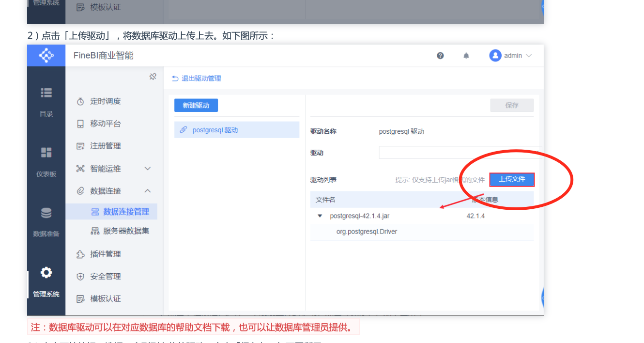Click the 安全管理 shield icon
Image resolution: width=644 pixels, height=343 pixels.
[x=80, y=277]
